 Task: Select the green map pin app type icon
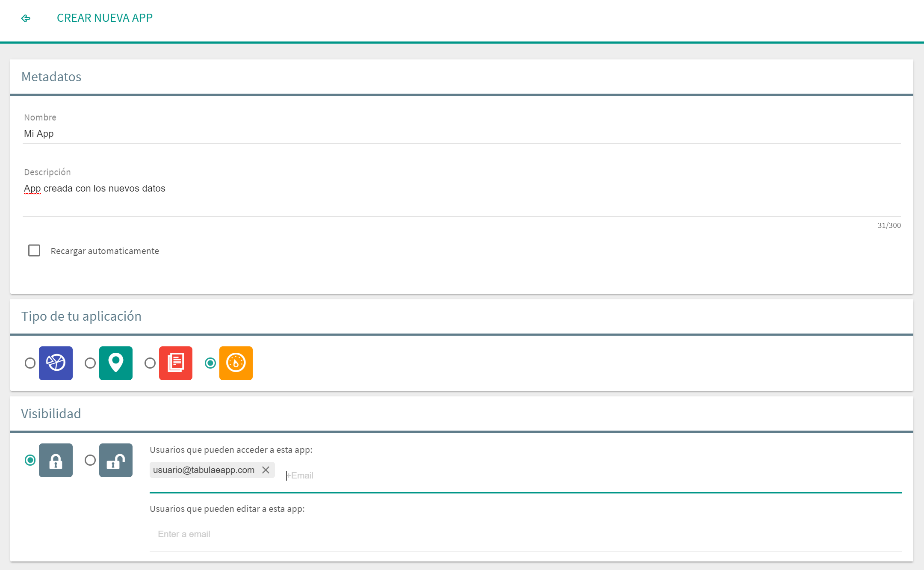click(115, 363)
